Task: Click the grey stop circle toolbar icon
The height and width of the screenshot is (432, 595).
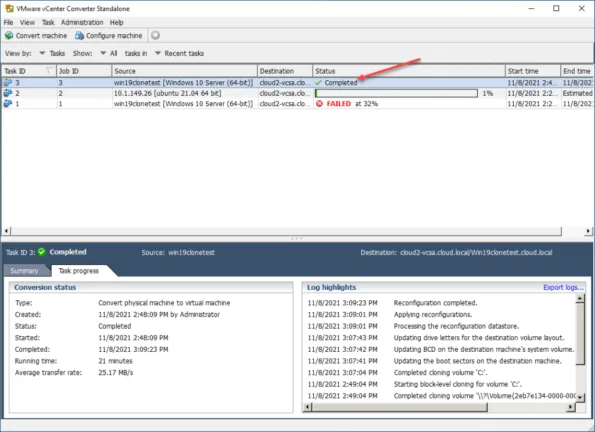Action: click(x=155, y=35)
